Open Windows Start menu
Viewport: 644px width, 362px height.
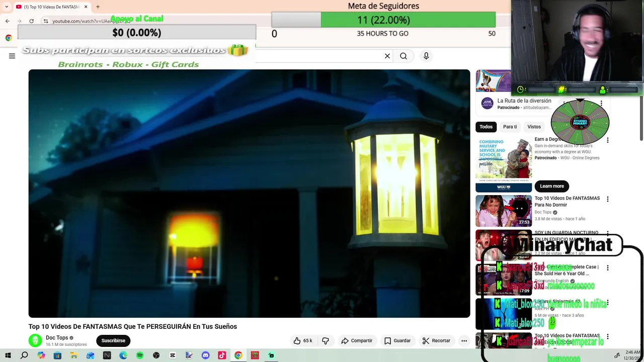click(x=8, y=355)
